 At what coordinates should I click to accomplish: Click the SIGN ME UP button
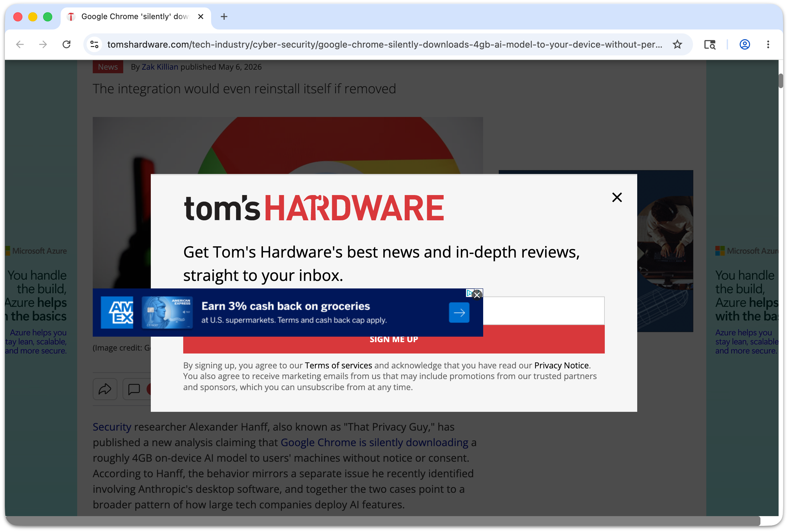click(394, 339)
